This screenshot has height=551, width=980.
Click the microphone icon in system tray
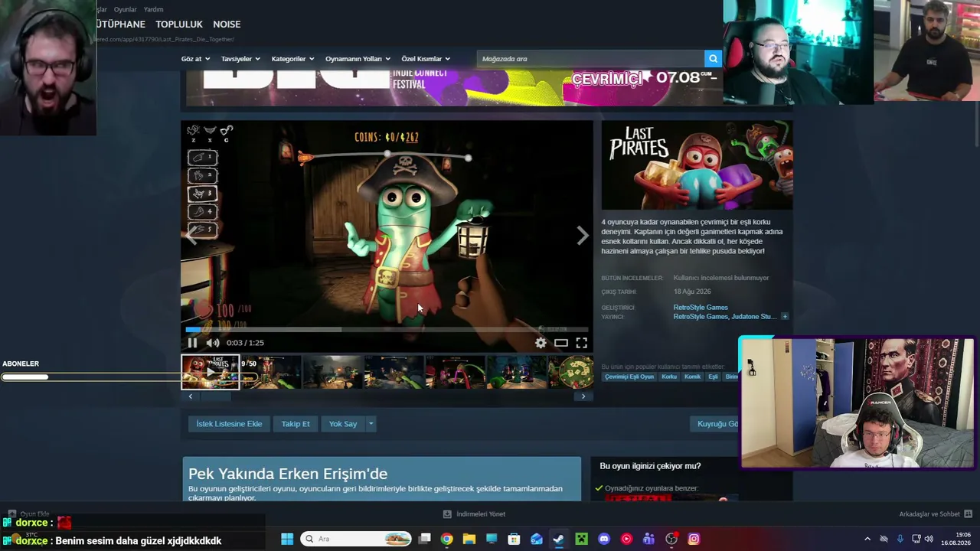(x=900, y=539)
